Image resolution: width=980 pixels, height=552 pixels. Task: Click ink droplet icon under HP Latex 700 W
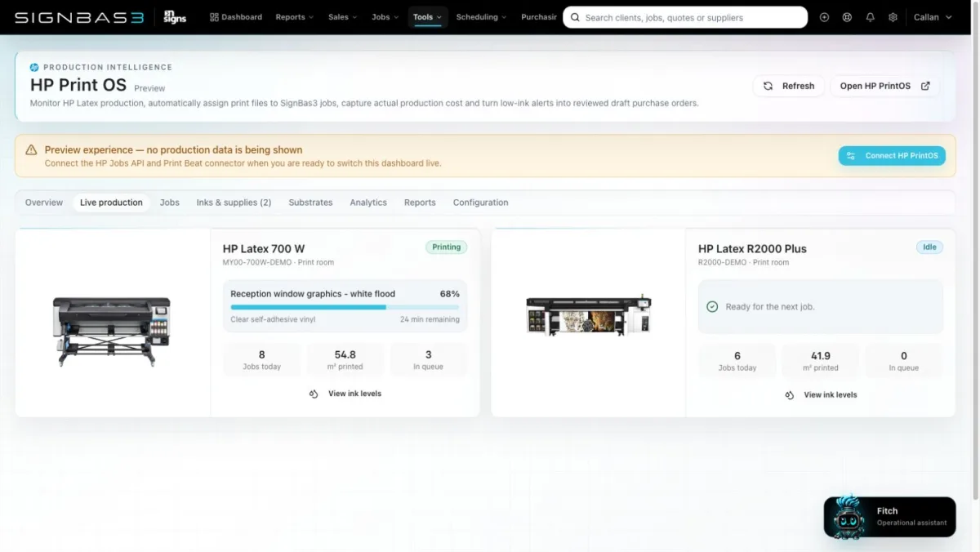[x=314, y=394]
